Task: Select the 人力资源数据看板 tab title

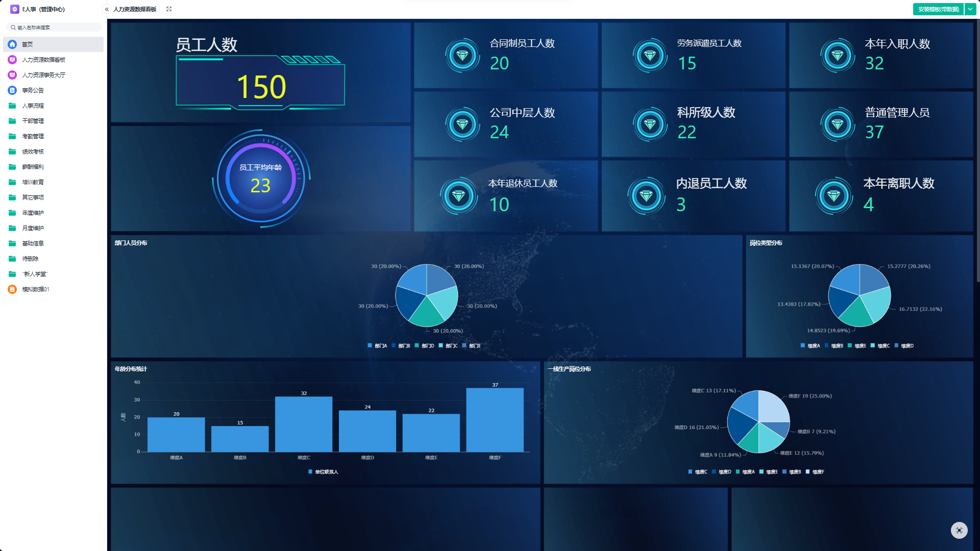Action: [x=135, y=9]
